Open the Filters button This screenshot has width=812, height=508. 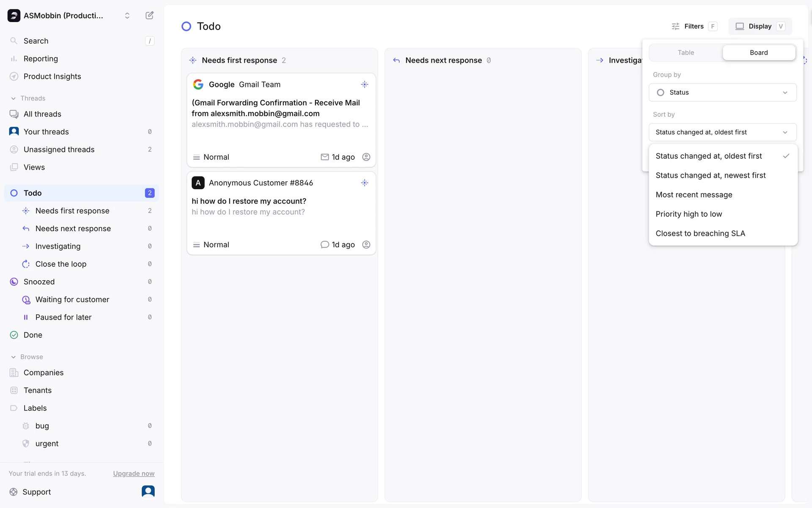pyautogui.click(x=694, y=26)
